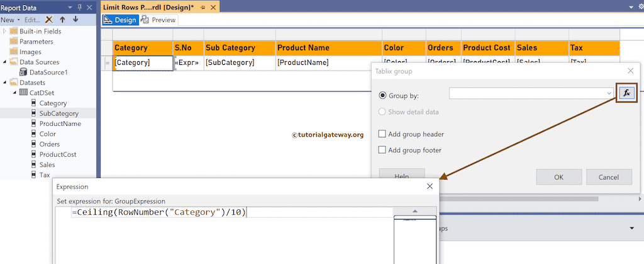Close the Report Data panel
Image resolution: width=644 pixels, height=264 pixels.
pos(89,8)
